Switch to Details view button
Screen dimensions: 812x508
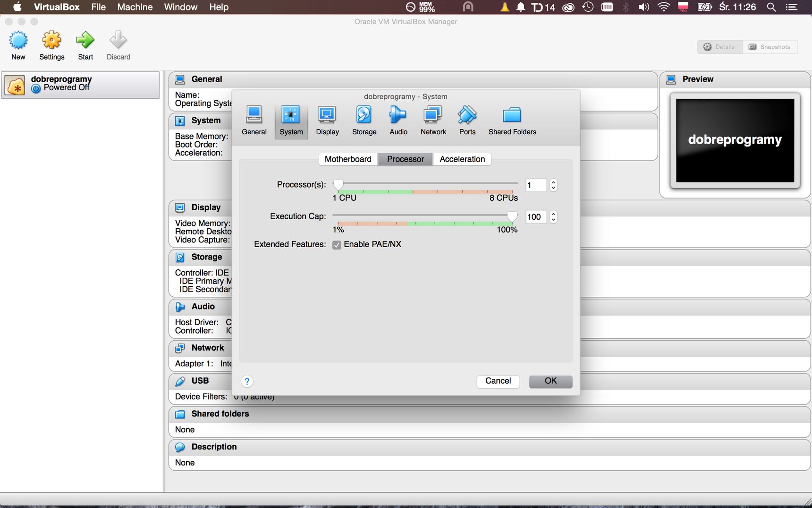pyautogui.click(x=720, y=47)
